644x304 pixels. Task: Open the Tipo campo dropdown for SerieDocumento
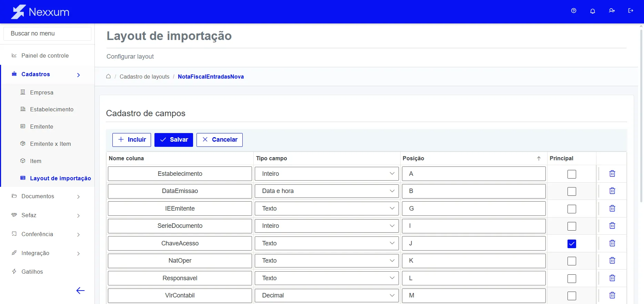click(x=327, y=226)
